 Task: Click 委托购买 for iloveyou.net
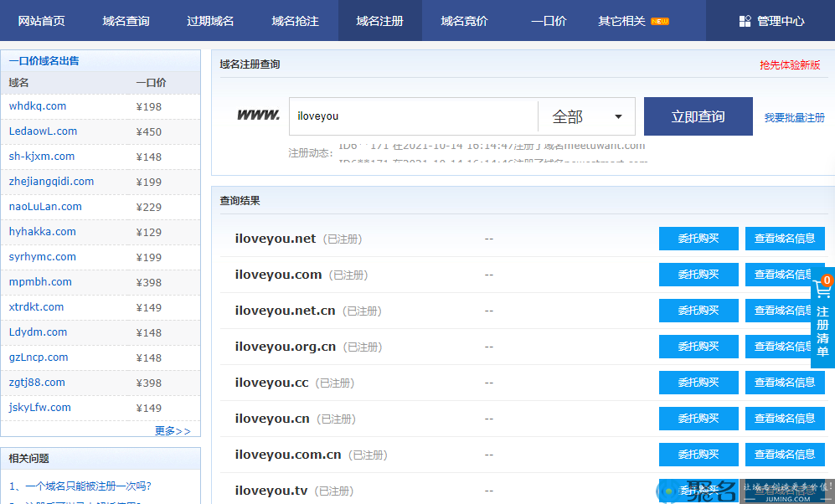tap(698, 239)
